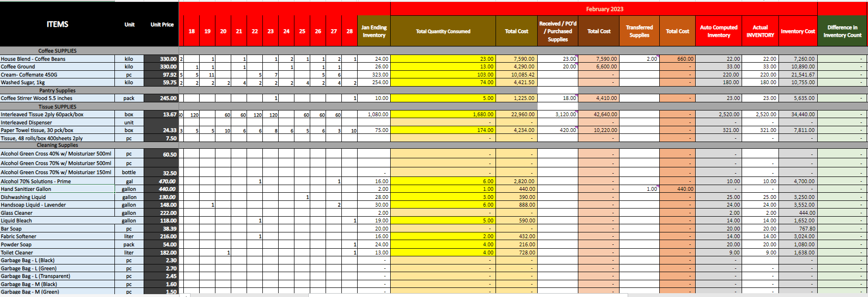868x297 pixels.
Task: Select the 470.00 unit price cell
Action: 161,181
